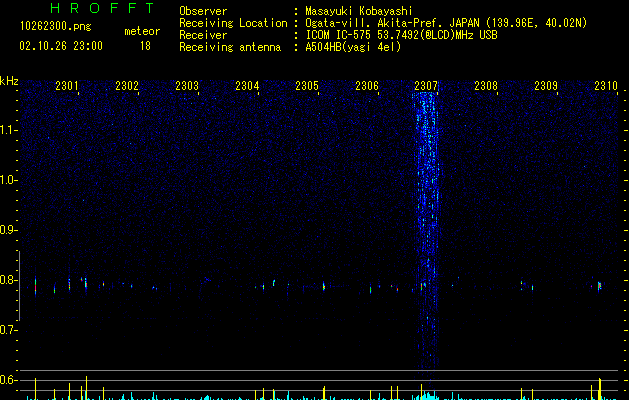
Task: Click the 'Receiving antenna' label
Action: coord(230,47)
